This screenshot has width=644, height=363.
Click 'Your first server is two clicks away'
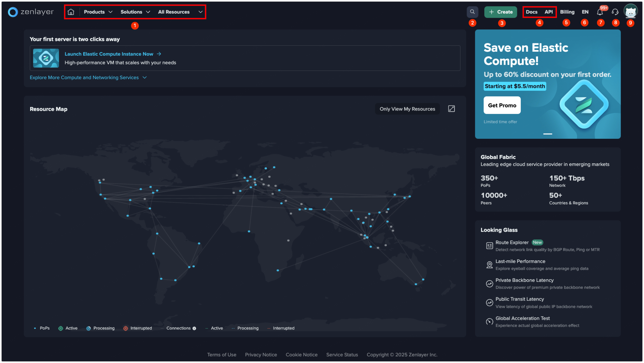coord(75,39)
